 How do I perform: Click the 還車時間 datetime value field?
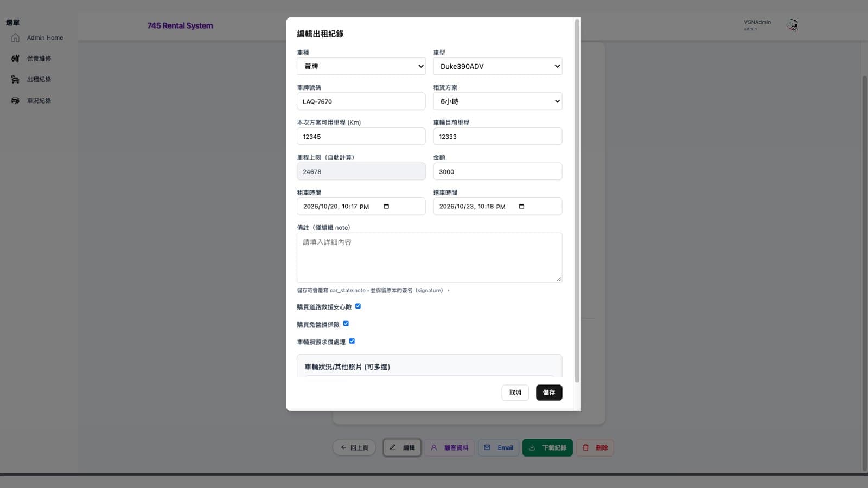[497, 207]
